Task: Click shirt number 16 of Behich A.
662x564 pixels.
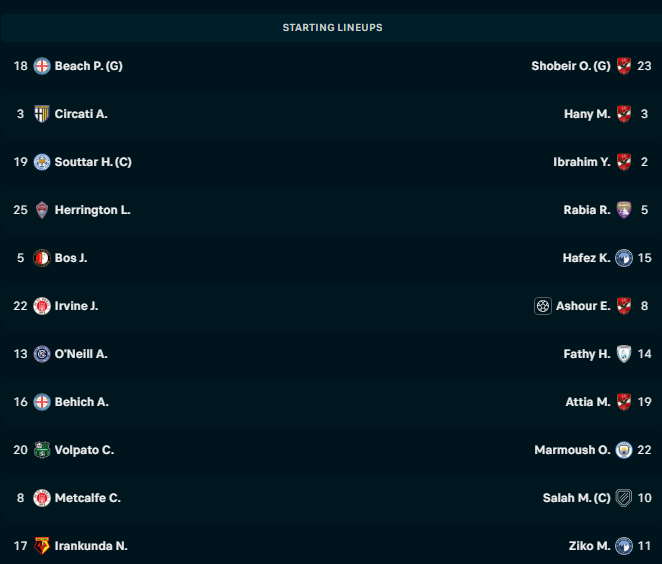Action: (20, 402)
